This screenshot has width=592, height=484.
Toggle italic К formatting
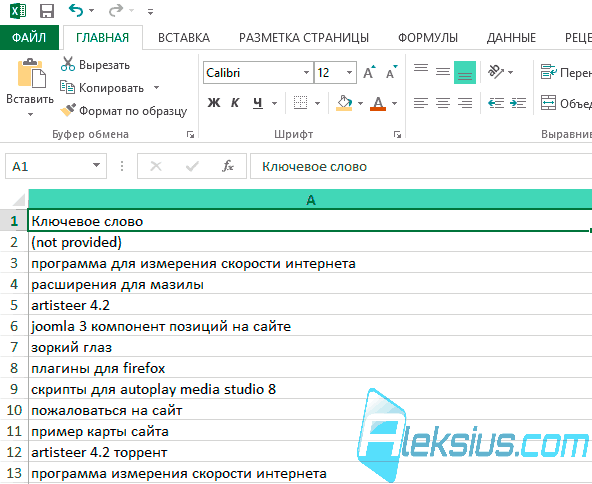tap(235, 102)
